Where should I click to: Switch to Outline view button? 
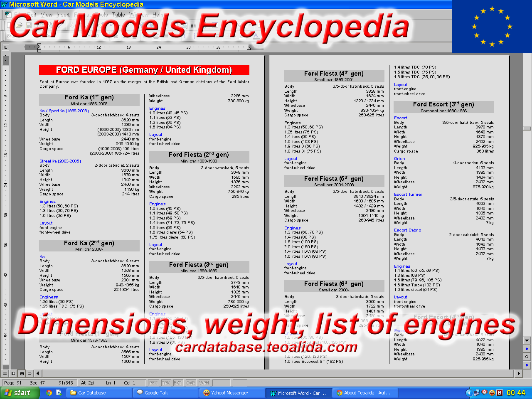tap(31, 374)
